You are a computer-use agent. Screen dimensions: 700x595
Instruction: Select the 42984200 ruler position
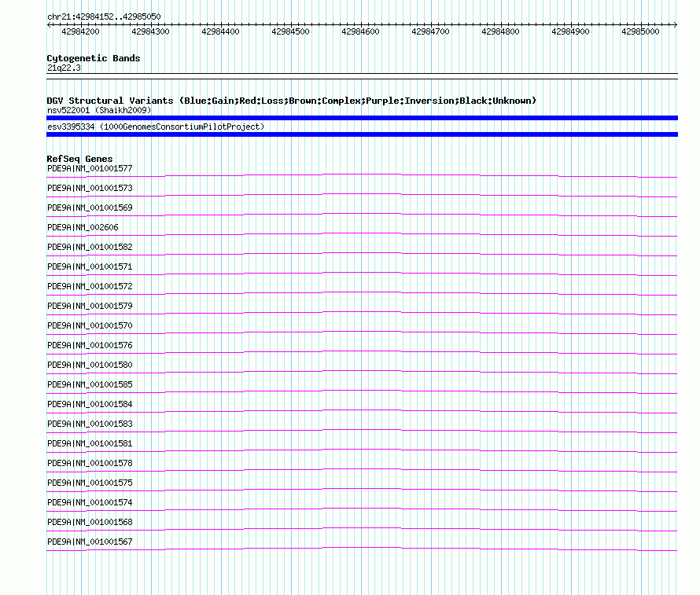point(81,31)
